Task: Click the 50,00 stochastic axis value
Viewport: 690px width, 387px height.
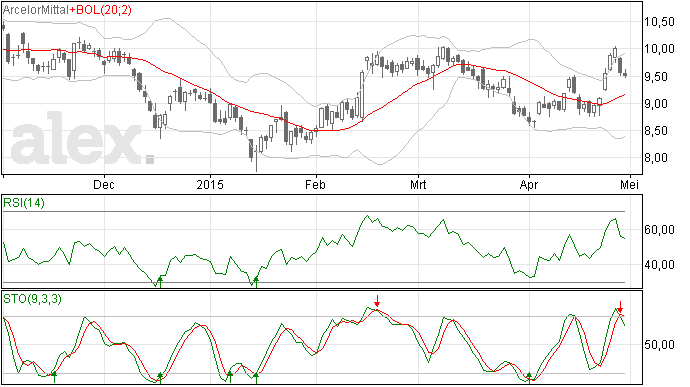Action: 659,345
